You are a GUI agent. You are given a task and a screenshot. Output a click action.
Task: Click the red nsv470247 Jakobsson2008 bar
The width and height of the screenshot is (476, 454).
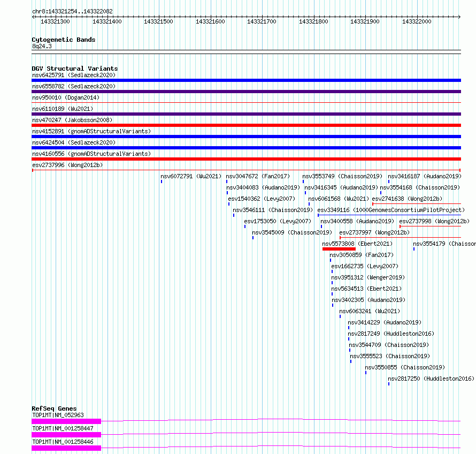(246, 125)
